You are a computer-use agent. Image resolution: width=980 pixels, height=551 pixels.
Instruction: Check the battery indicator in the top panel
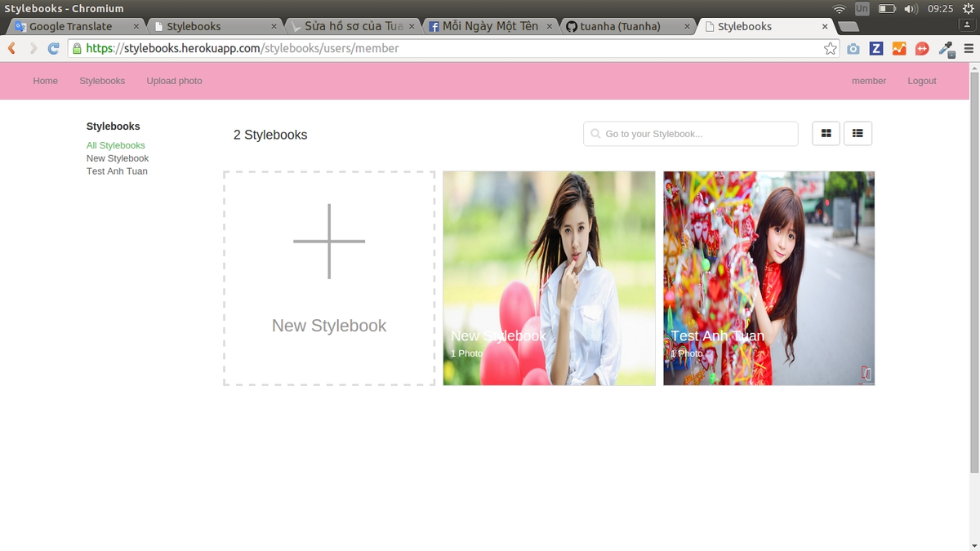pyautogui.click(x=887, y=9)
